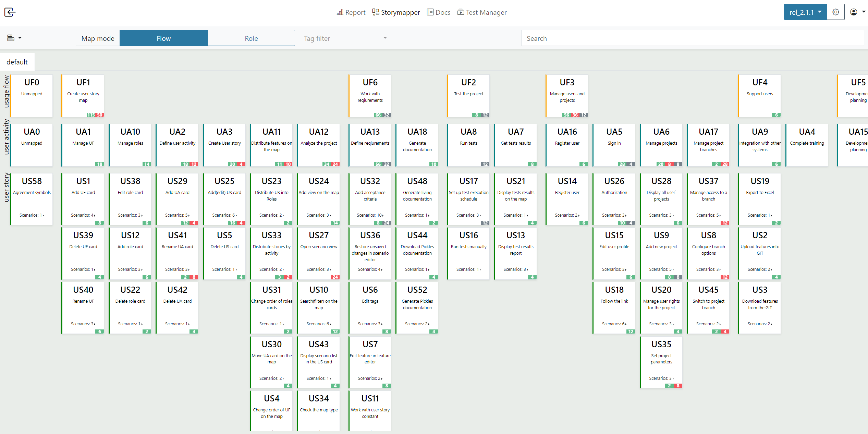Click "Move UA card on the map"
868x434 pixels.
(272, 359)
